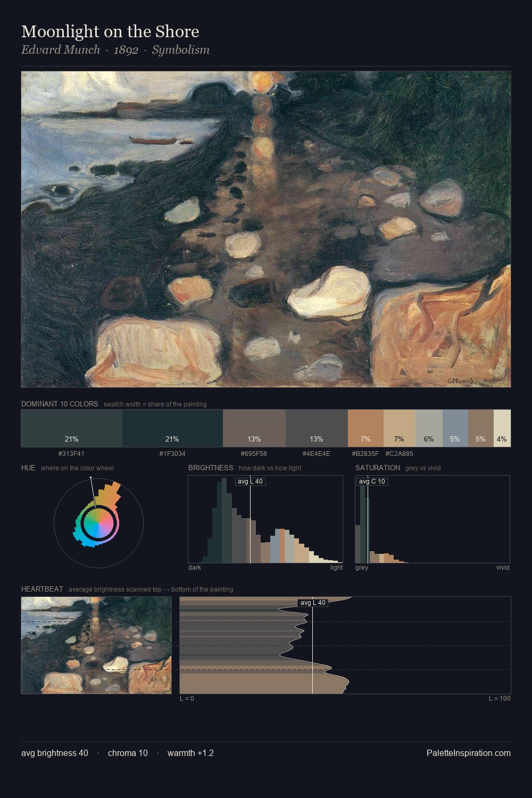This screenshot has width=532, height=798.
Task: Open the main Munch painting image
Action: pyautogui.click(x=266, y=229)
